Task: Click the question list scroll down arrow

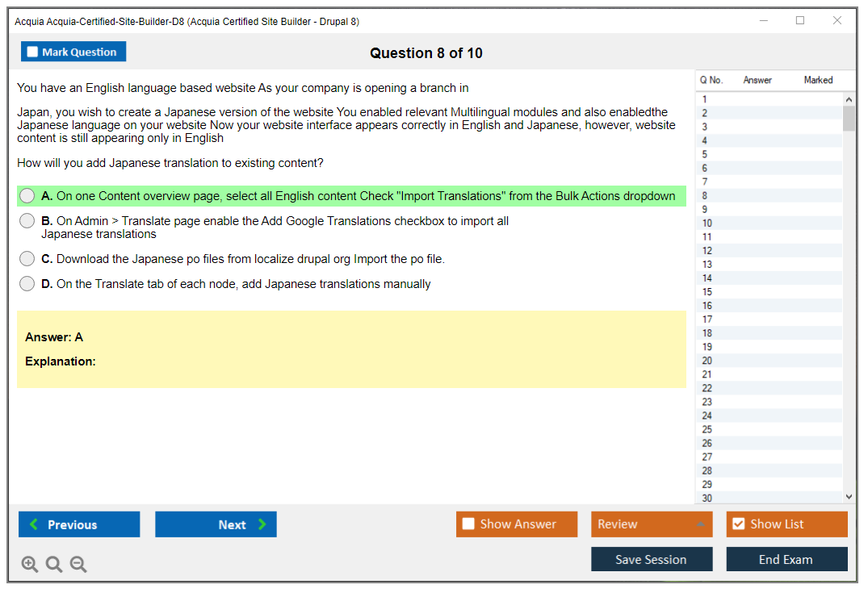Action: 849,498
